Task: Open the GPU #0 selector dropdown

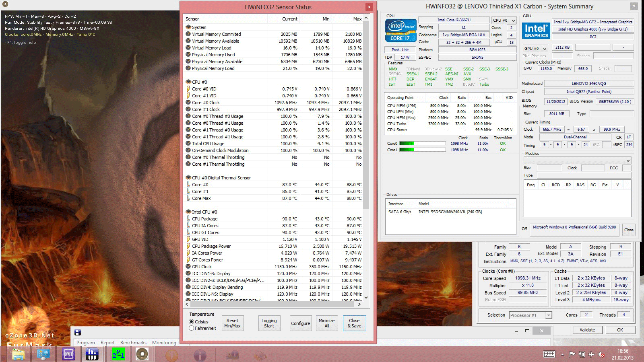Action: pyautogui.click(x=535, y=48)
